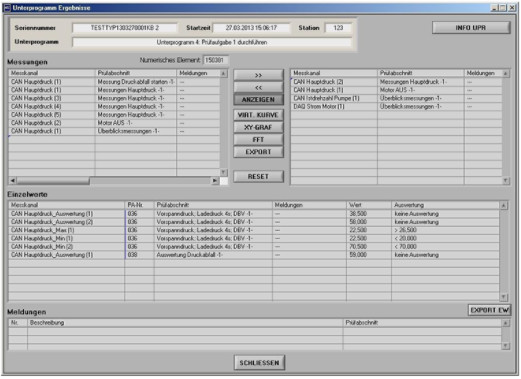
Task: Select right list row DAQ Strom Motor (1)
Action: pos(397,106)
